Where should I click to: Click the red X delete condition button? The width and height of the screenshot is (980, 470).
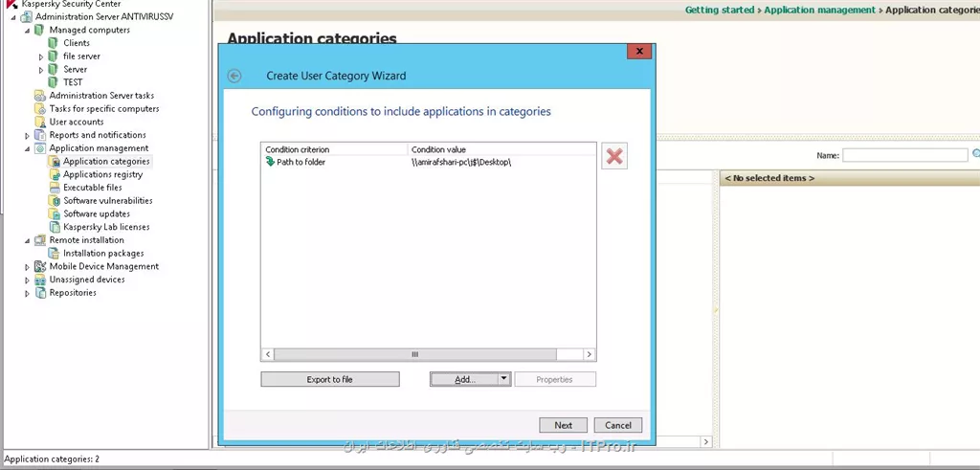[614, 156]
